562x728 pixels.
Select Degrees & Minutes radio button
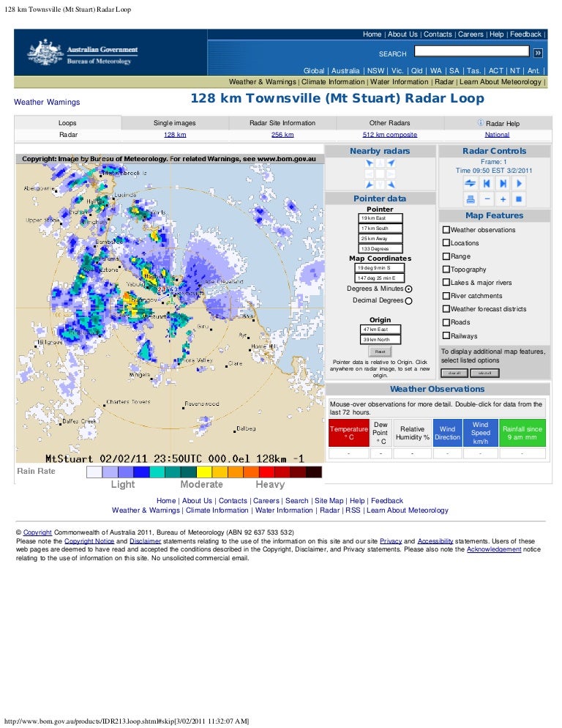coord(408,289)
